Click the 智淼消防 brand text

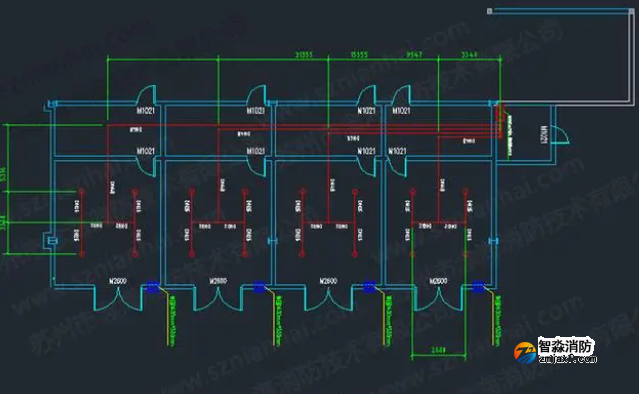point(565,347)
